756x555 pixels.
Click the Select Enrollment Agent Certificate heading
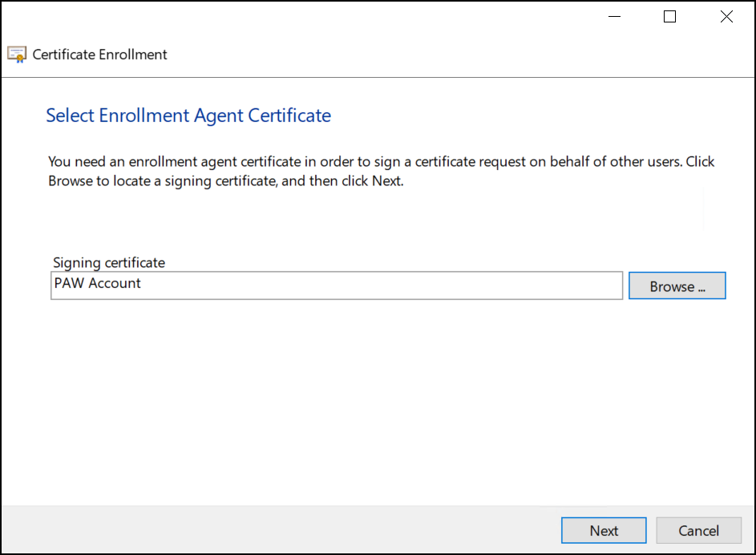188,115
